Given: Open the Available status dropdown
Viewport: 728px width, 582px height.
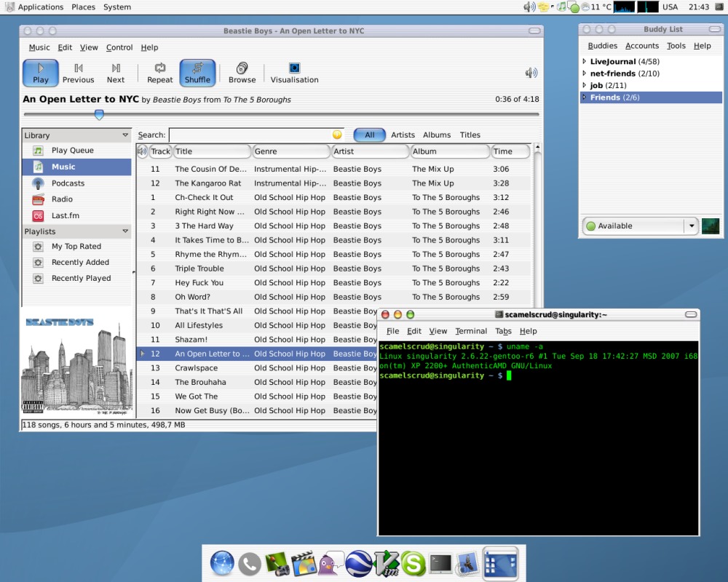Looking at the screenshot, I should pos(640,226).
